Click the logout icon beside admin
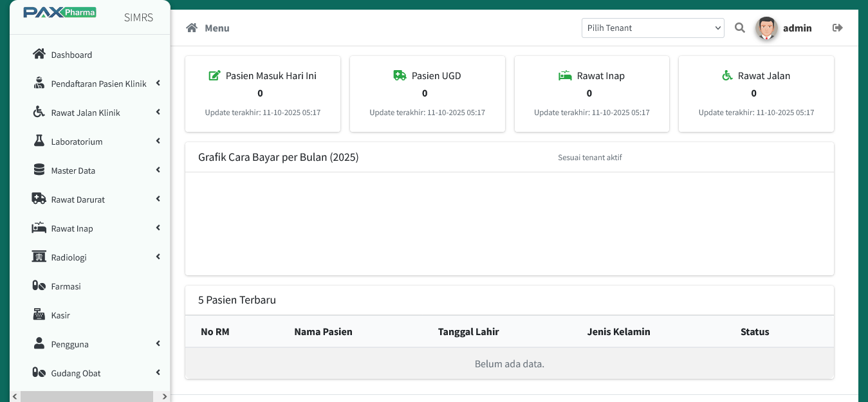 (837, 28)
